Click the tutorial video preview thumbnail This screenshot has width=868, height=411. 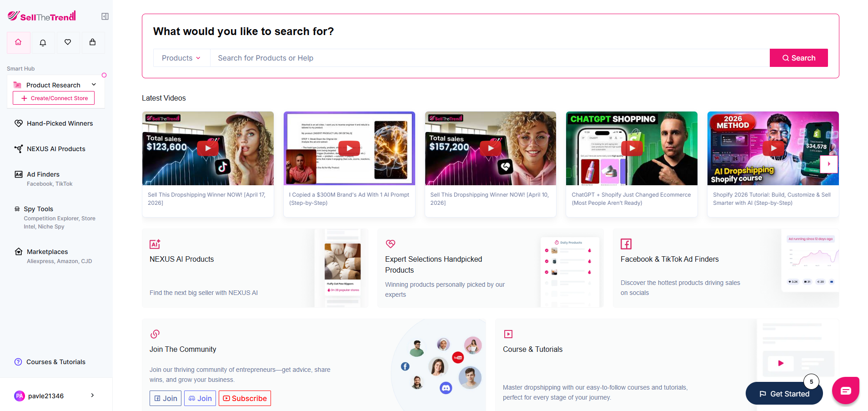point(780,363)
